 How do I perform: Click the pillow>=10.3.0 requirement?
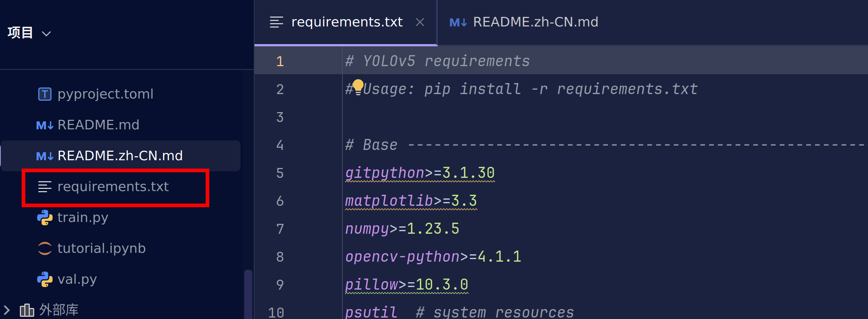click(407, 284)
